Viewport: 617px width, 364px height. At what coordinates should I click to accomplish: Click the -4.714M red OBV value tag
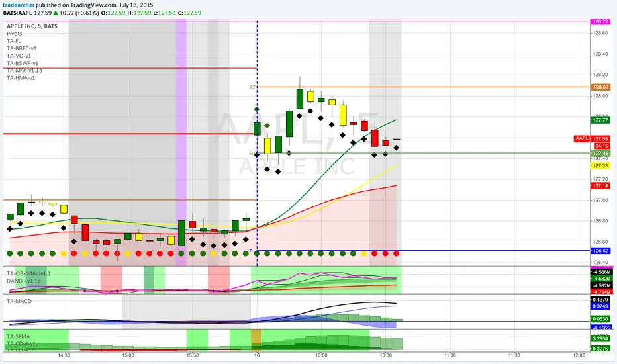600,292
